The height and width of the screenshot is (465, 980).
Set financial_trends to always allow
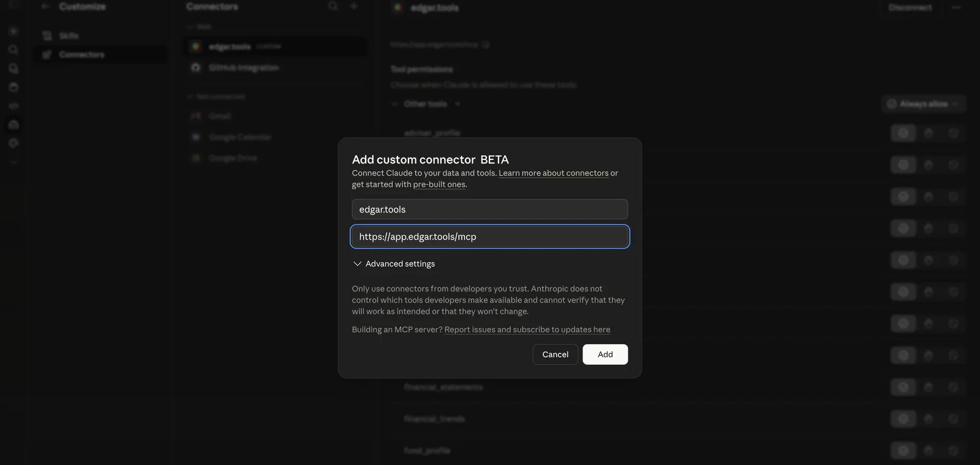click(903, 419)
